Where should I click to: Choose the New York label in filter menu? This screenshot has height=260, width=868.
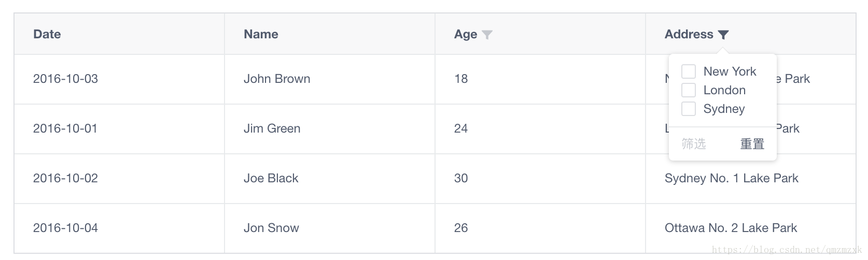coord(730,71)
